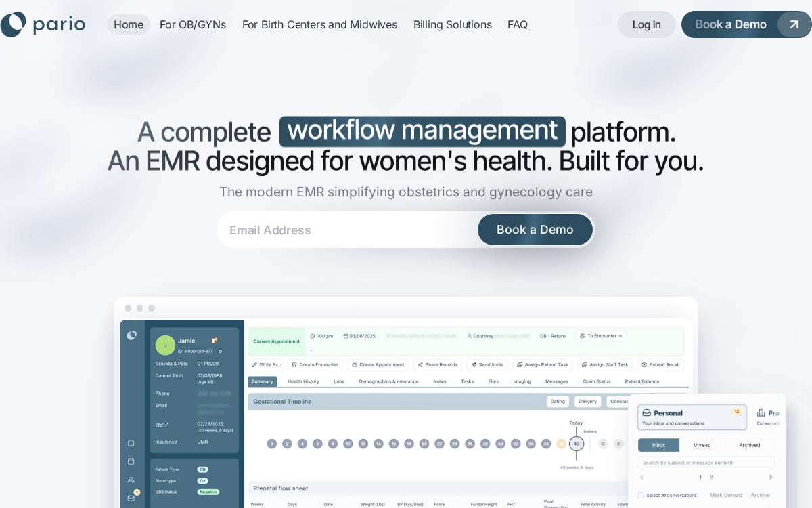Check Select 10 conversations checkbox

641,495
